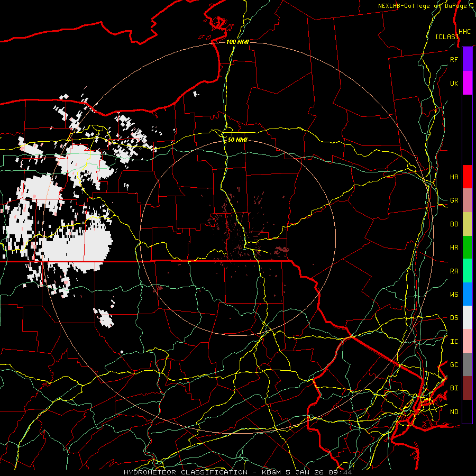Click the 'NEXLAB-College of DuPage' credit text

(423, 6)
